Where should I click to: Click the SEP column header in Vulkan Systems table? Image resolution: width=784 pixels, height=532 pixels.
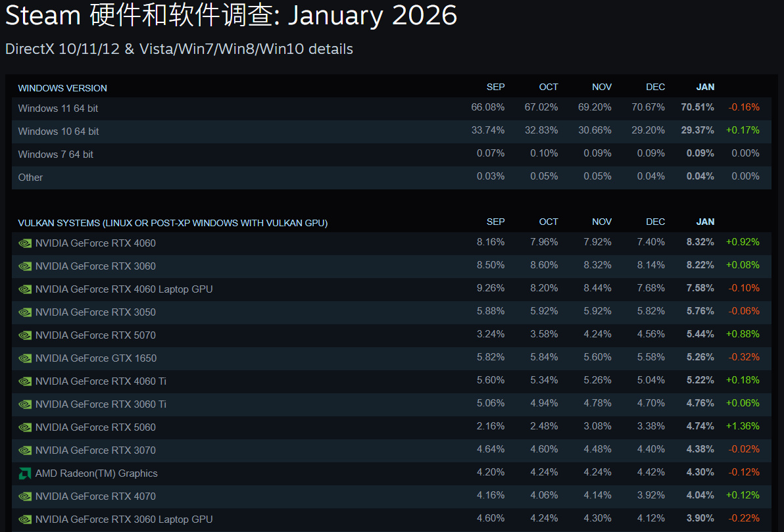495,222
